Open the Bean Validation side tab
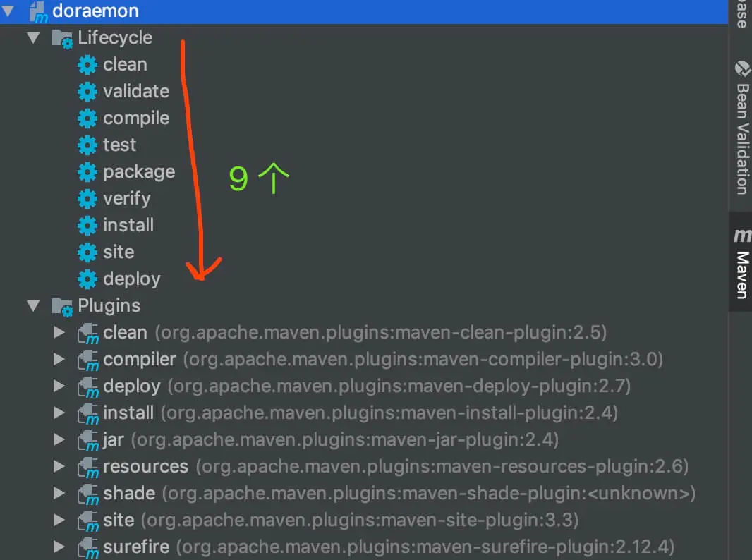Viewport: 752px width, 560px height. point(741,128)
